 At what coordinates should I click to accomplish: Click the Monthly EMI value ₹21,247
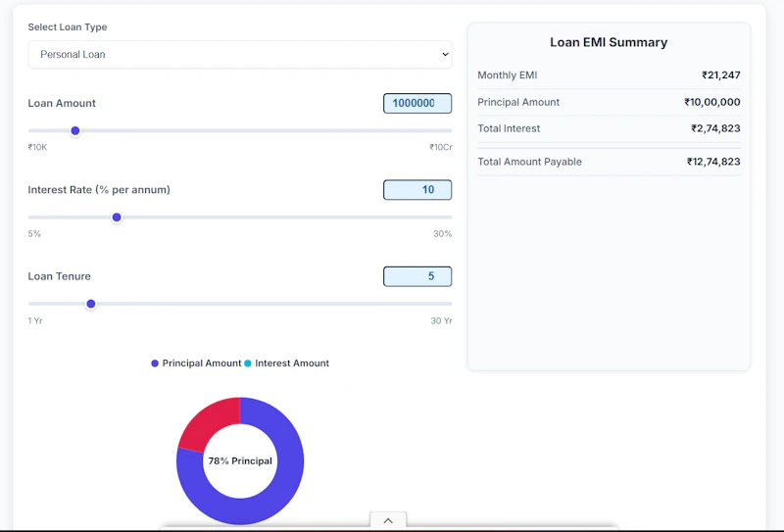click(721, 75)
